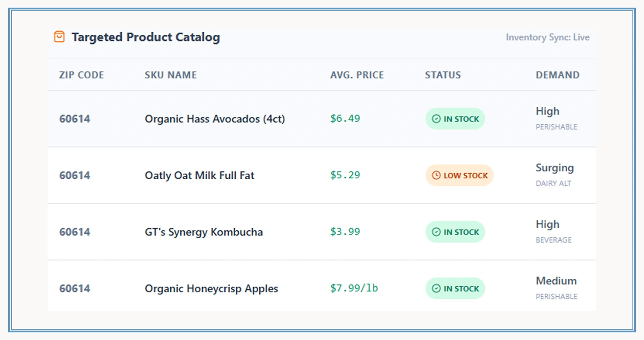Image resolution: width=644 pixels, height=340 pixels.
Task: Open the SKU NAME column header
Action: [x=171, y=75]
